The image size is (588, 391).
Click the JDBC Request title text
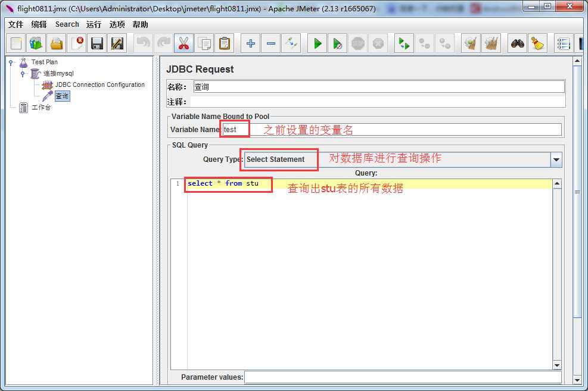pyautogui.click(x=200, y=69)
